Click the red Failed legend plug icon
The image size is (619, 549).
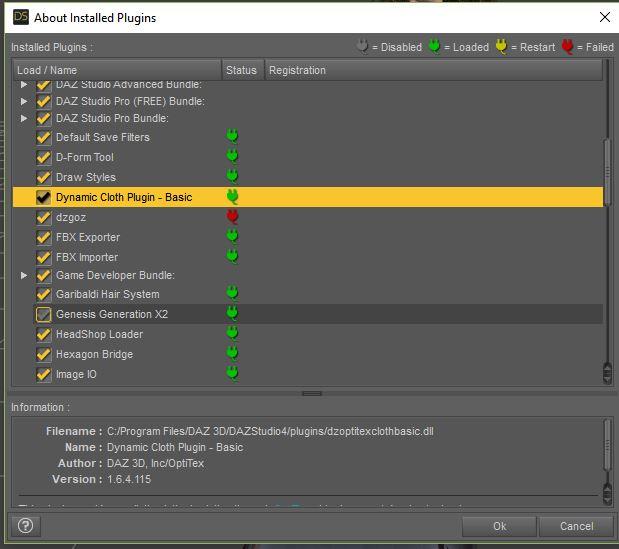[x=567, y=47]
